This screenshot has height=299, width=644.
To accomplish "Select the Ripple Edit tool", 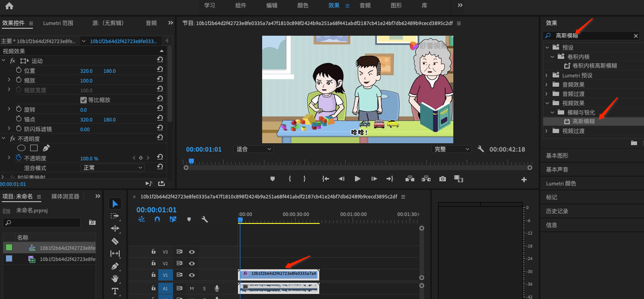I will click(115, 229).
